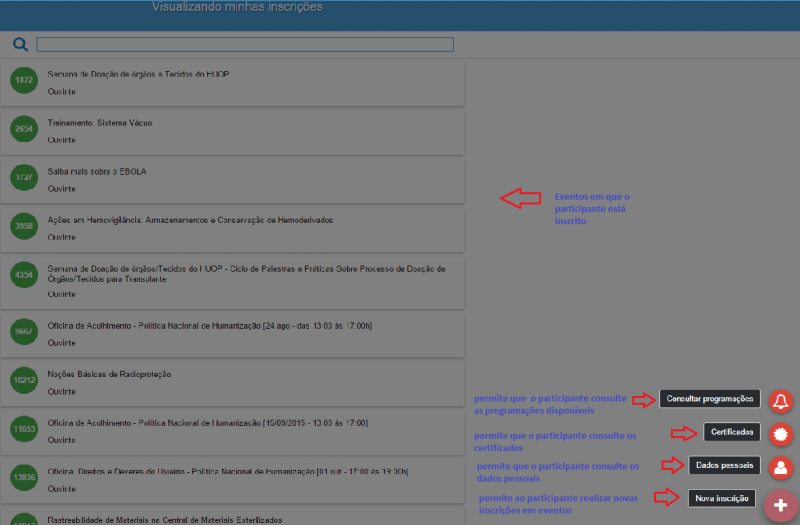
Task: Open the Dados pessoais label button
Action: (725, 465)
